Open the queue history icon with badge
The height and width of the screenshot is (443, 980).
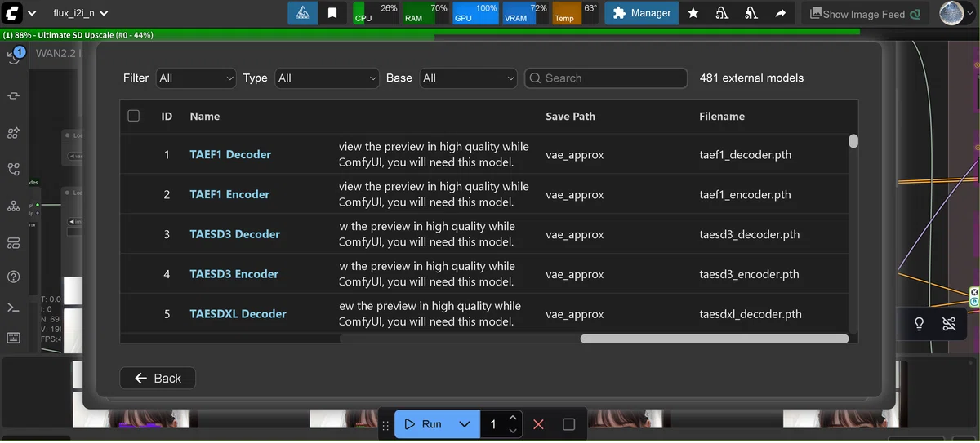pos(14,56)
